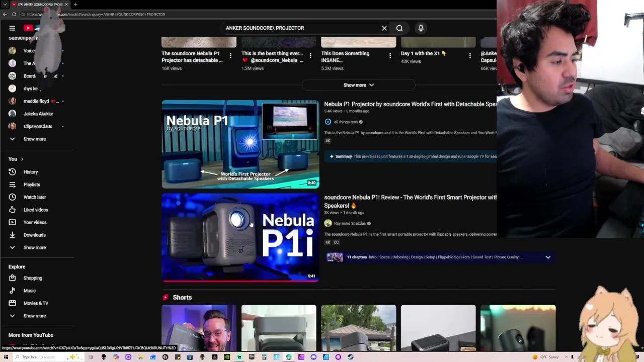
Task: Click the 'More from YouTube' section heading
Action: pyautogui.click(x=31, y=335)
